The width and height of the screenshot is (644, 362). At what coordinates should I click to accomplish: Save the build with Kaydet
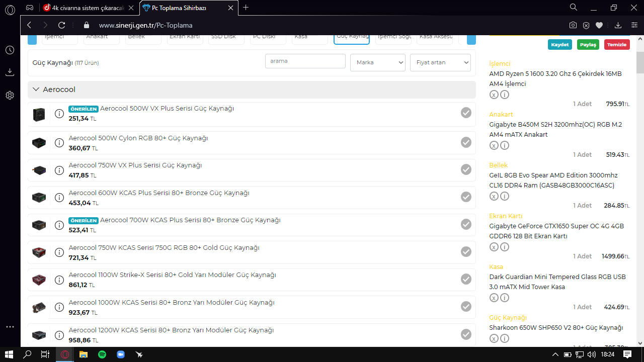[x=560, y=44]
